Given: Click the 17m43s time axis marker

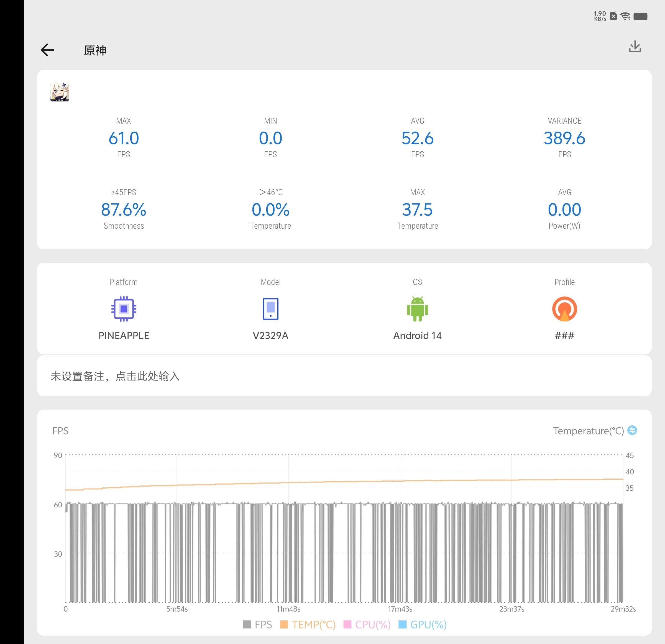Looking at the screenshot, I should click(x=400, y=609).
